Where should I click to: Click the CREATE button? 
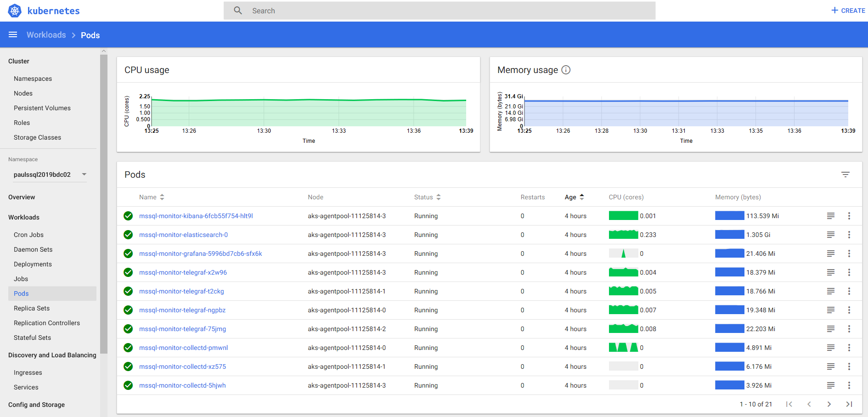[x=848, y=11]
